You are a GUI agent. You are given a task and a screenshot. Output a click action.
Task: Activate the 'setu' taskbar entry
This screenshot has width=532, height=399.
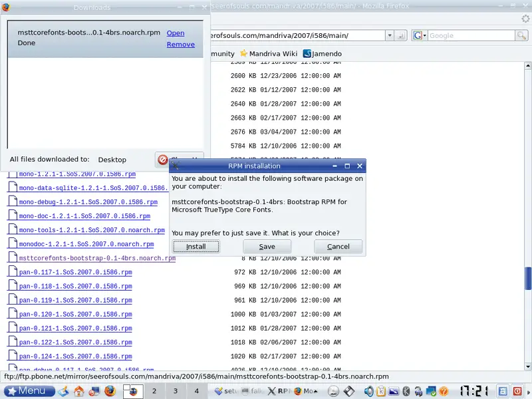point(225,391)
